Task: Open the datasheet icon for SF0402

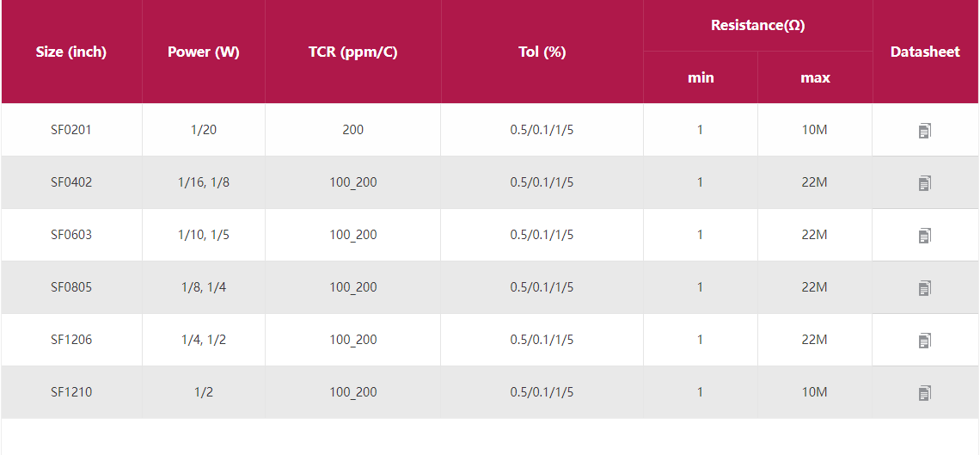Action: click(x=924, y=183)
